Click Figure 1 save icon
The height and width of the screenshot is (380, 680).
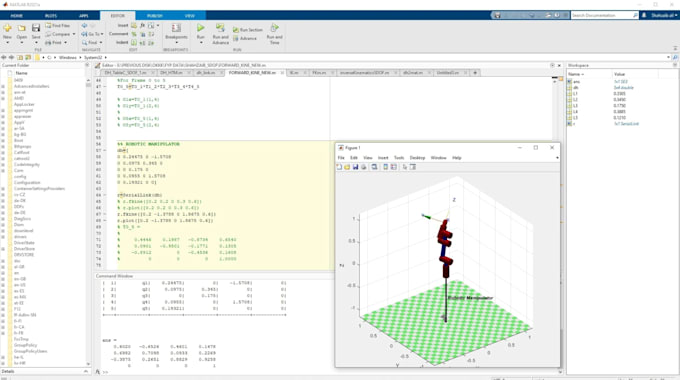pos(356,167)
